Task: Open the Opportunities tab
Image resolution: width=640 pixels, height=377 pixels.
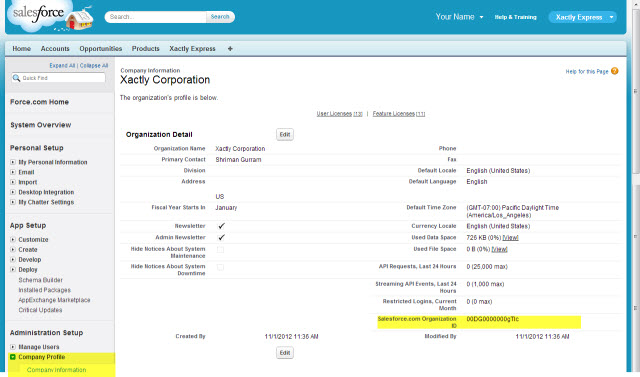Action: click(101, 49)
